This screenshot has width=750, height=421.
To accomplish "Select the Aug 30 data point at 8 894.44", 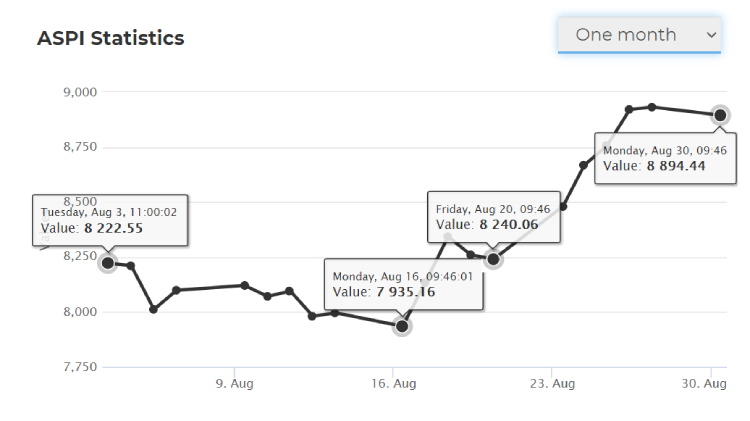I will [720, 115].
